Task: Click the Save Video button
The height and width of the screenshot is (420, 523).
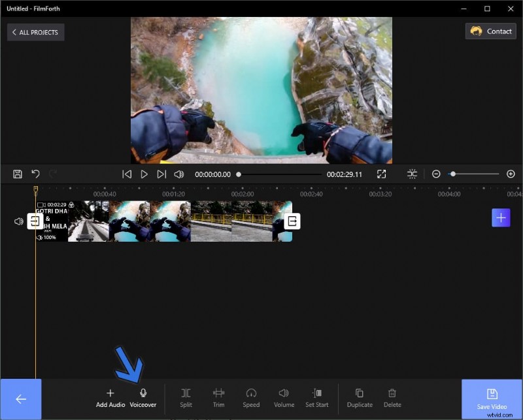Action: coord(492,398)
